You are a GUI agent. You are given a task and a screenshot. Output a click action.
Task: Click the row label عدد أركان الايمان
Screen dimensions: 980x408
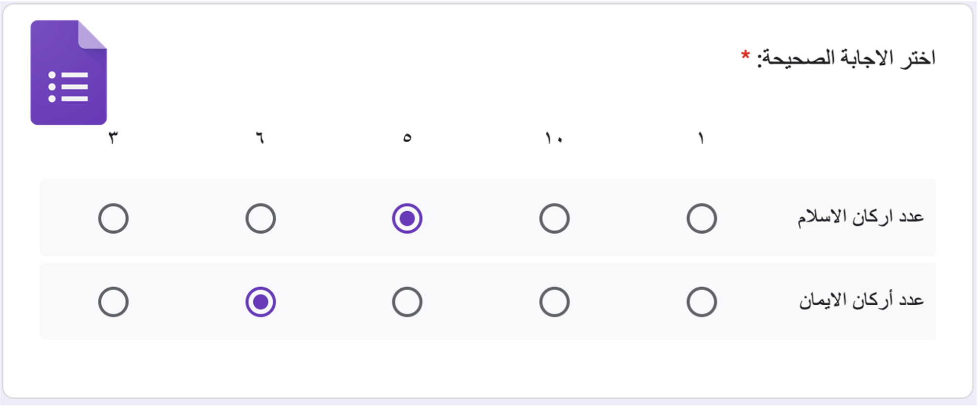tap(862, 300)
